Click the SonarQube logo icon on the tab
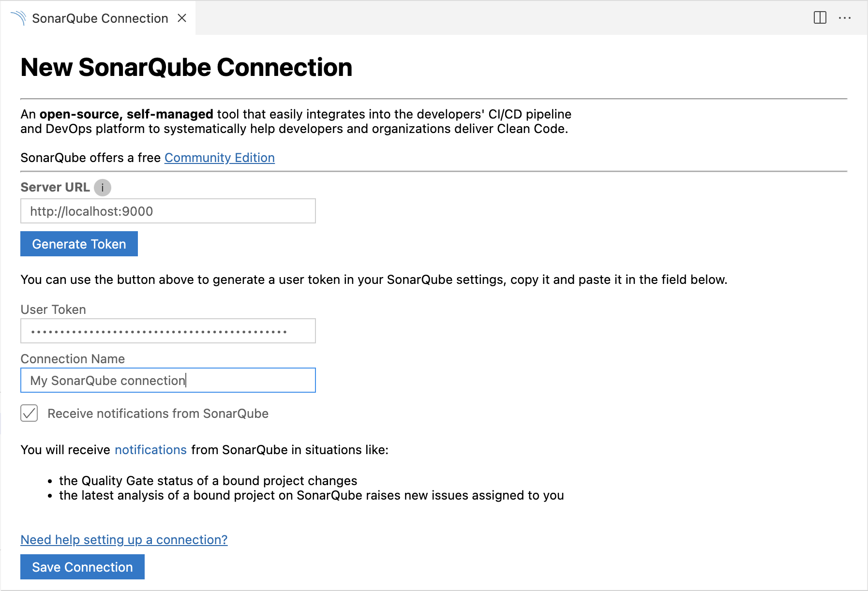The image size is (868, 591). (19, 18)
